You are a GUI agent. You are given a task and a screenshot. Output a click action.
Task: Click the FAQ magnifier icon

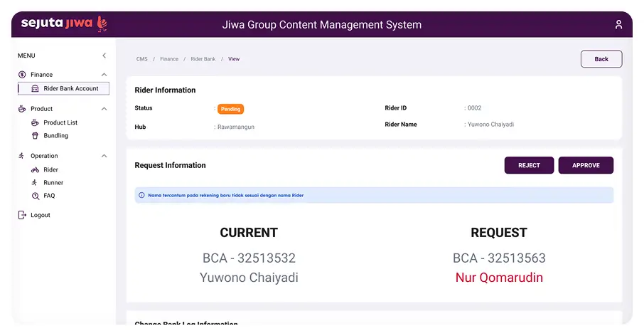click(36, 196)
